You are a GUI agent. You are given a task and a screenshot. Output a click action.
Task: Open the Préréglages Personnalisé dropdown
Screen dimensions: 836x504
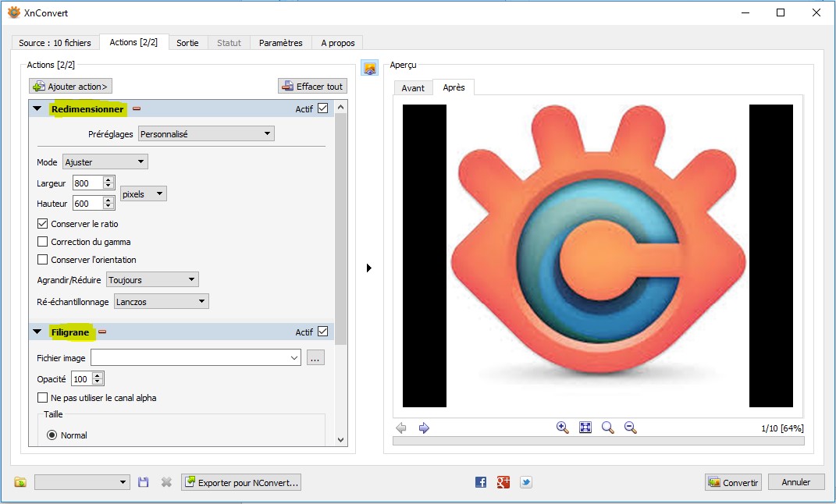click(206, 134)
